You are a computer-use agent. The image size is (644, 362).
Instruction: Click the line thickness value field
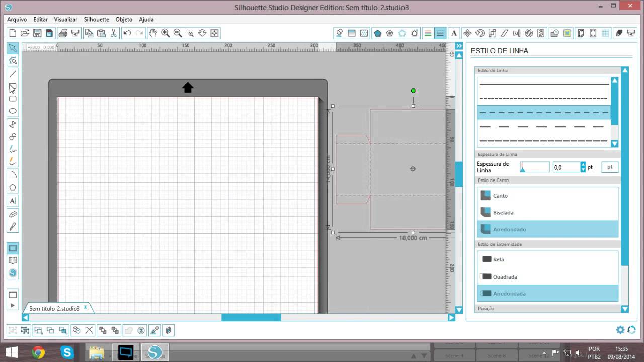point(566,167)
